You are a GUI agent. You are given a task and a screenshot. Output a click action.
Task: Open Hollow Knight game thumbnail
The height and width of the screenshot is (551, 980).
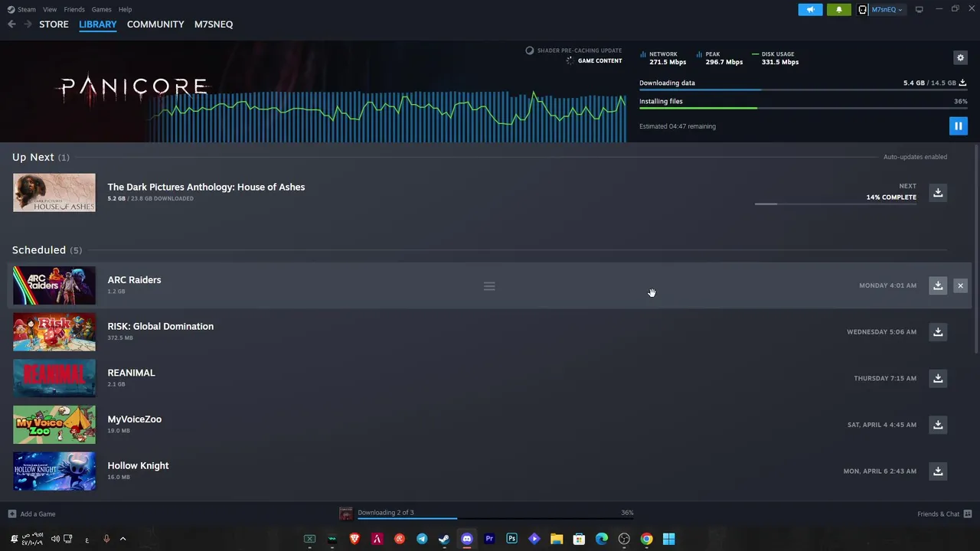point(54,471)
